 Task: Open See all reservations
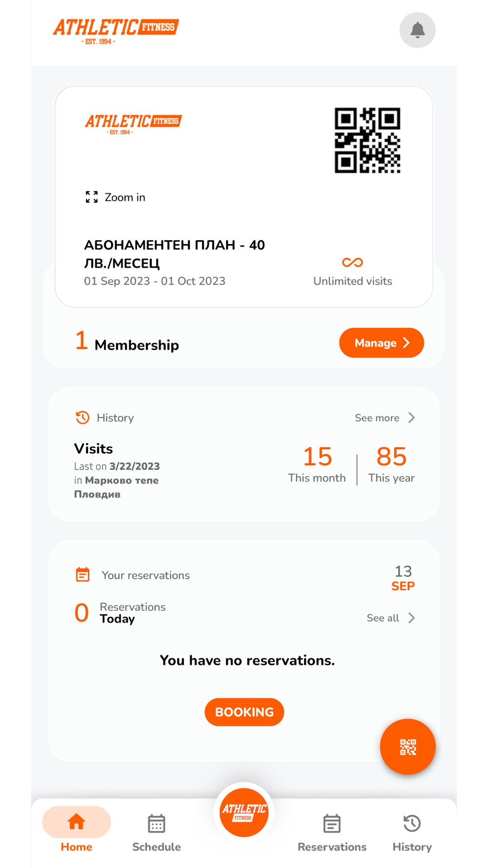point(391,618)
